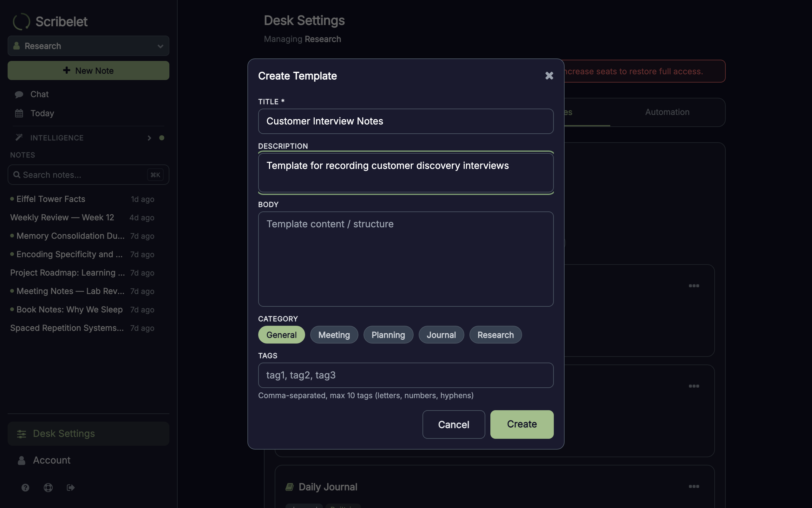Click the sign out icon

71,487
